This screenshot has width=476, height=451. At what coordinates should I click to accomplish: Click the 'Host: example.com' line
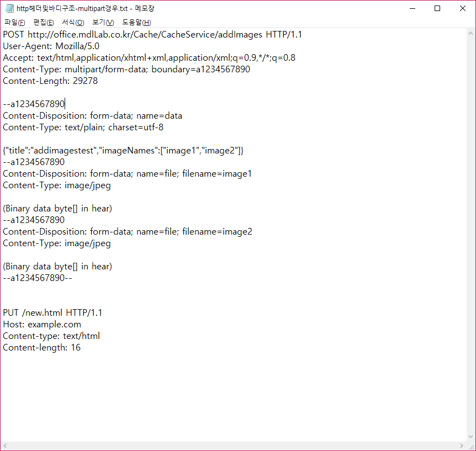click(x=42, y=324)
